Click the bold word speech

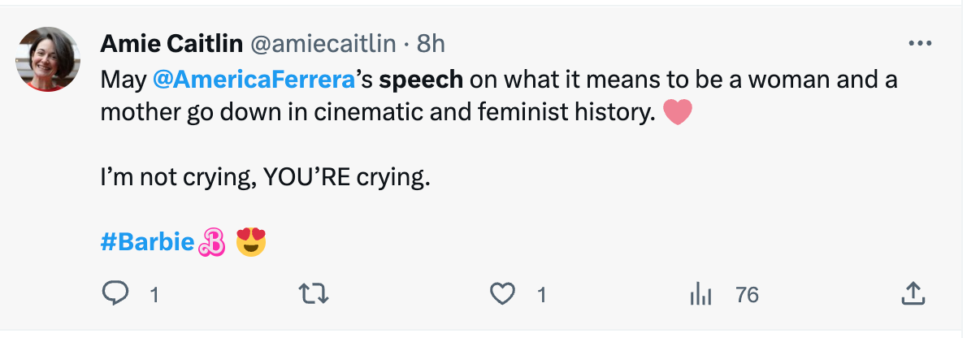tap(421, 80)
